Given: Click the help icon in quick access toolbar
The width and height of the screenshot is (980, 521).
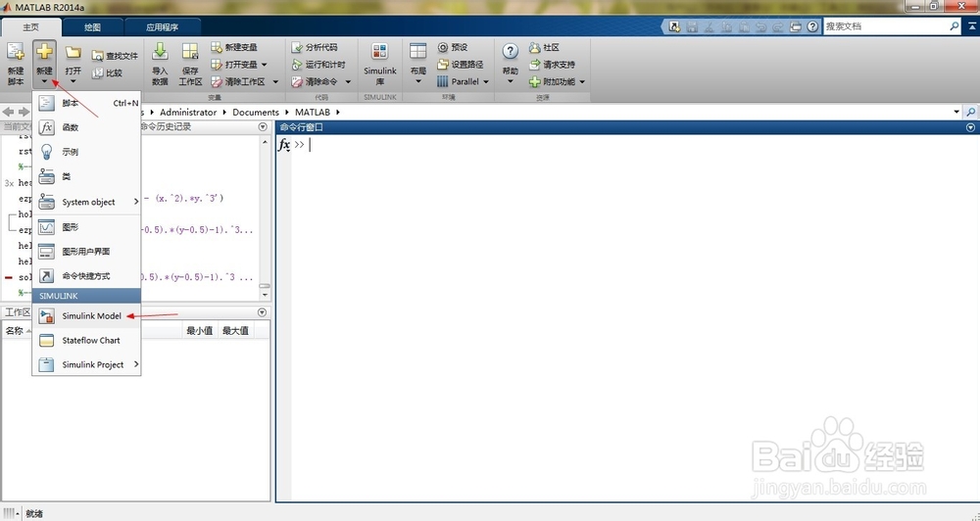Looking at the screenshot, I should tap(812, 26).
